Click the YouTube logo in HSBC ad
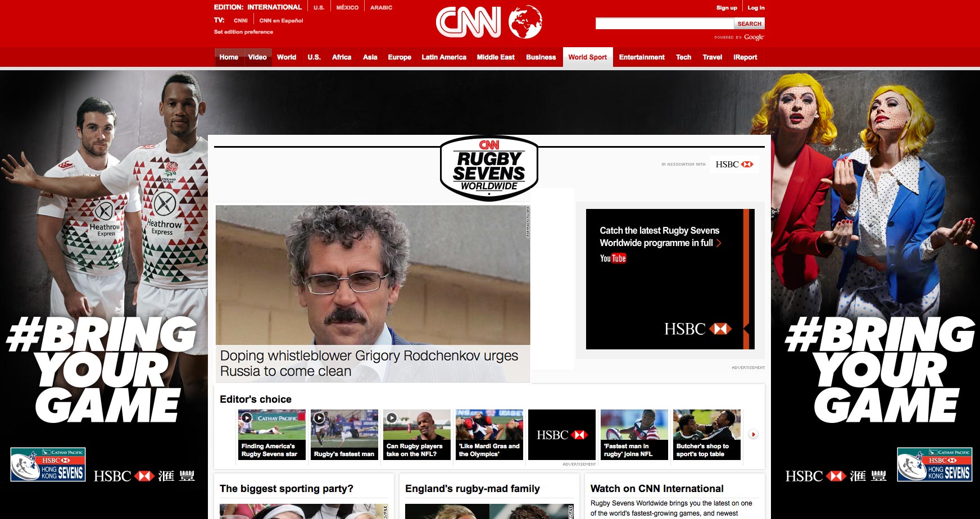 (x=612, y=258)
